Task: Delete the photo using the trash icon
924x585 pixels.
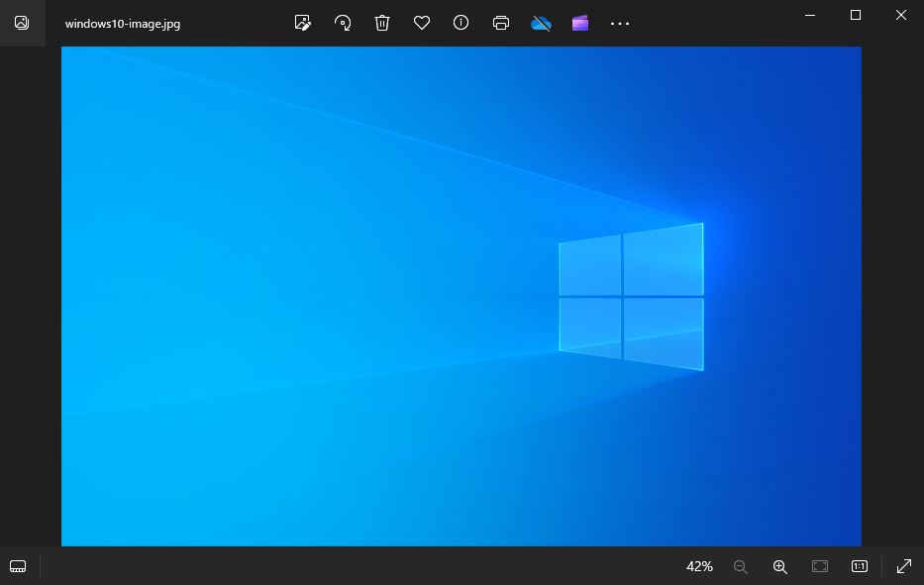Action: (382, 23)
